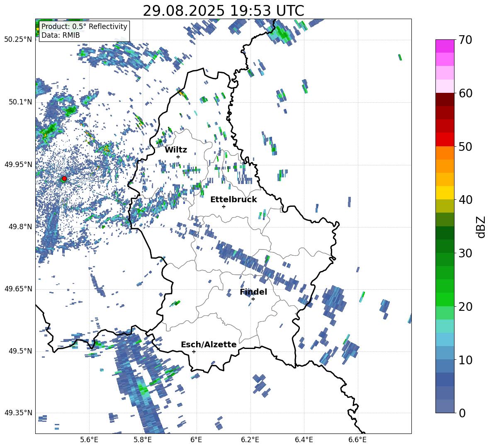Select the Findel city label
The width and height of the screenshot is (491, 448).
tap(253, 292)
